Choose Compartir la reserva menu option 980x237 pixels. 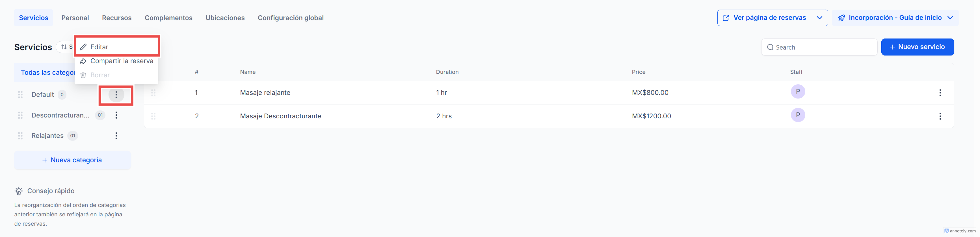(121, 61)
